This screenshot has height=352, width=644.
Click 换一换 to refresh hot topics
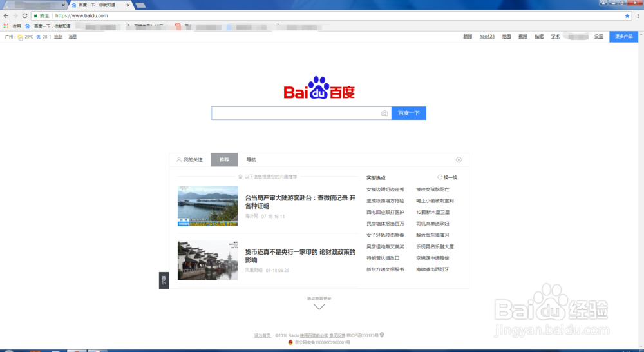(451, 177)
